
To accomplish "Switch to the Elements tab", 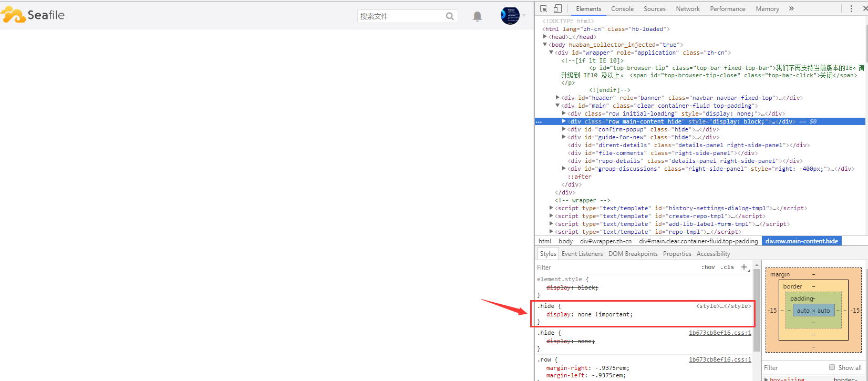I will [588, 9].
